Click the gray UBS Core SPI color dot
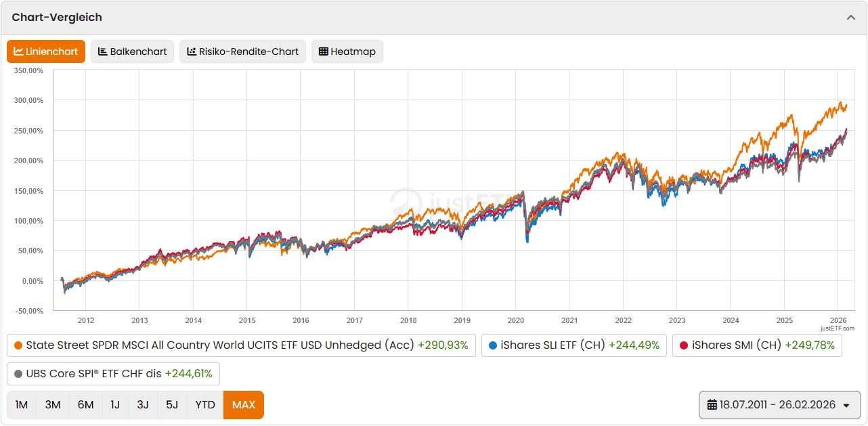 tap(18, 374)
